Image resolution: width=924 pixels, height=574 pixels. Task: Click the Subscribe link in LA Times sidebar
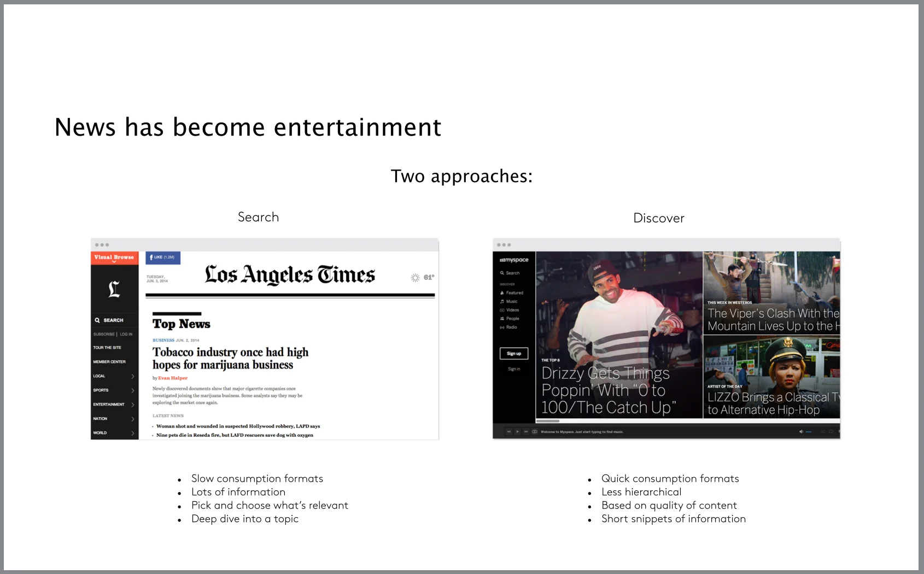click(104, 334)
